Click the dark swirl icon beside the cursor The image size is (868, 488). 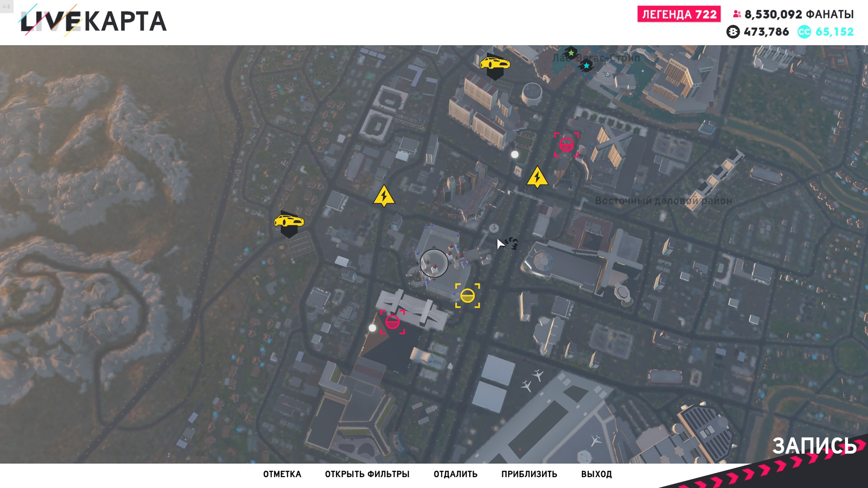tap(512, 244)
